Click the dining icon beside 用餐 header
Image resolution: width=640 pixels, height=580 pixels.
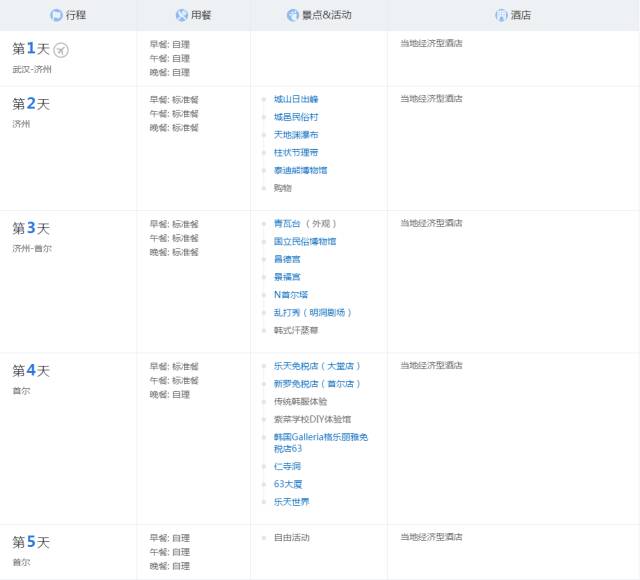[x=181, y=15]
